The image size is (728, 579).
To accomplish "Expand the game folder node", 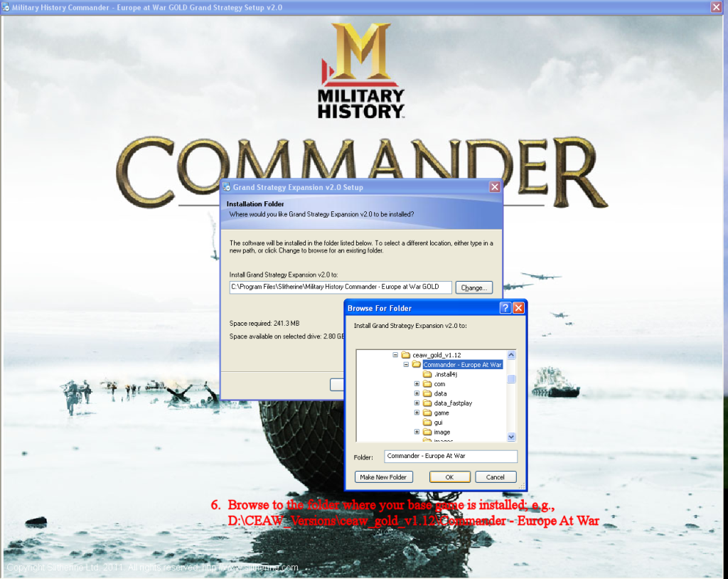I will click(417, 413).
